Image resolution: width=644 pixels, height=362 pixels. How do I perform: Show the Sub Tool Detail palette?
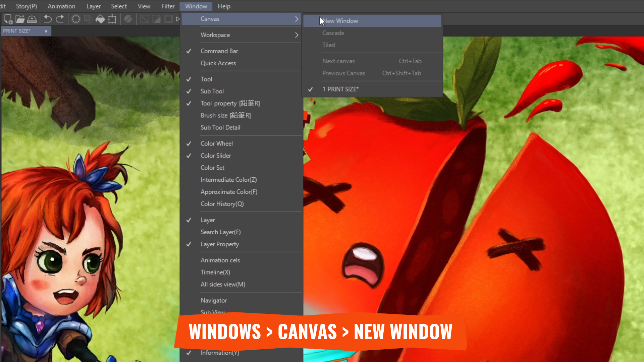click(241, 127)
